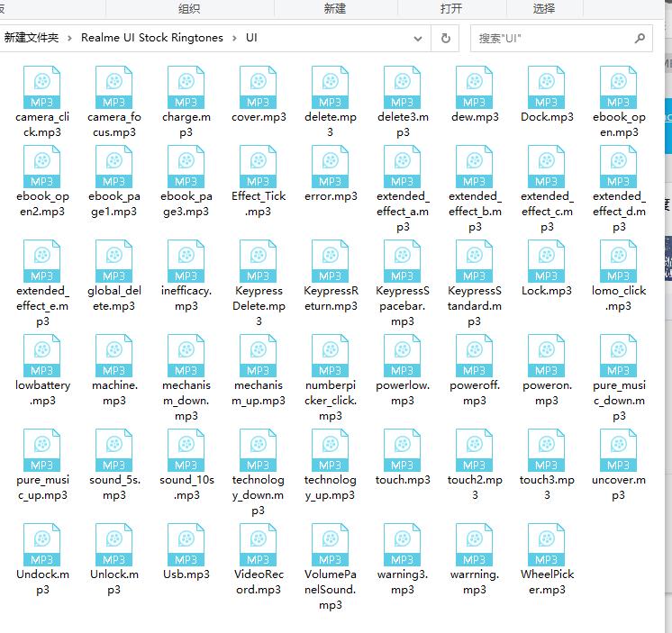Select sound_10s.mp3 file icon

click(x=186, y=450)
